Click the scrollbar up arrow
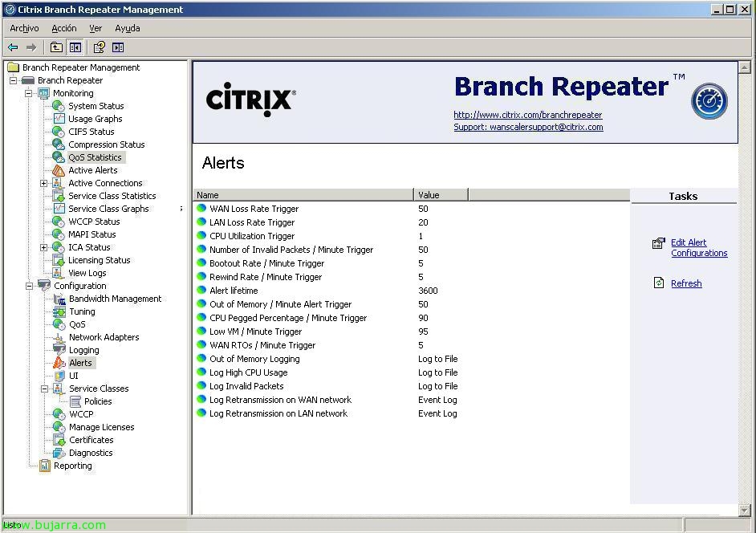The height and width of the screenshot is (533, 756). click(x=745, y=67)
